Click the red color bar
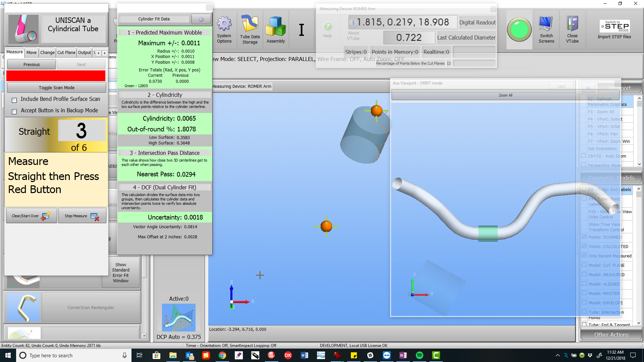 56,76
